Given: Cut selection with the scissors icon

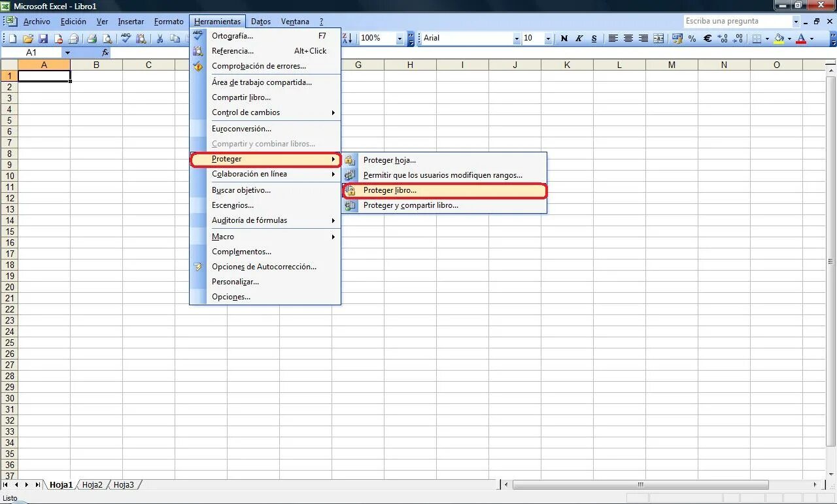Looking at the screenshot, I should pyautogui.click(x=160, y=39).
